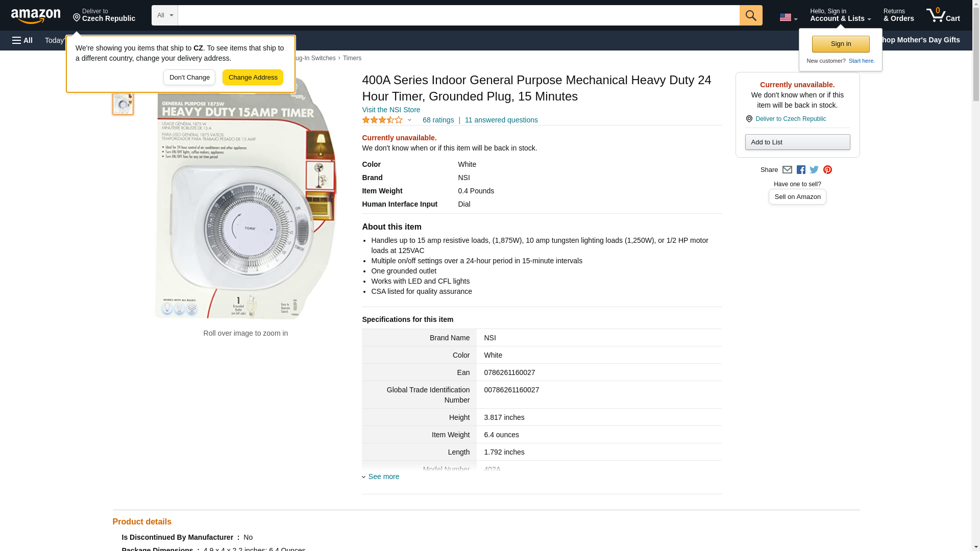Screen dimensions: 980x551
Task: Click the yellow Sign in button
Action: (841, 44)
